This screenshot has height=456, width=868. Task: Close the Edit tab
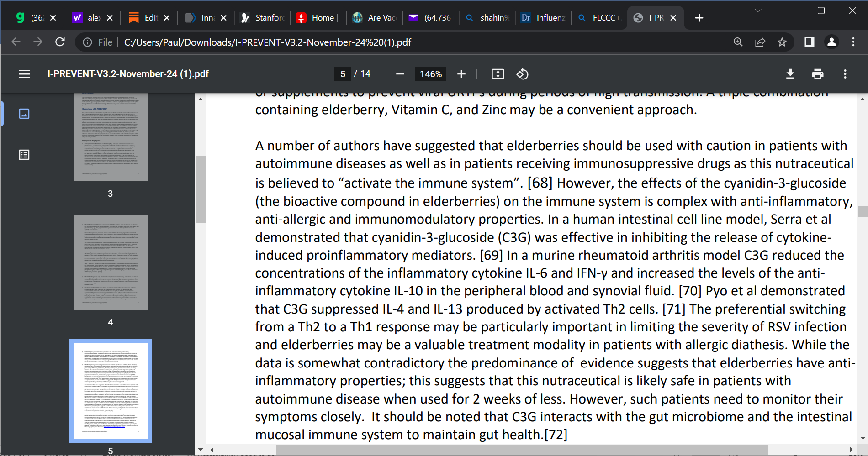[x=167, y=18]
